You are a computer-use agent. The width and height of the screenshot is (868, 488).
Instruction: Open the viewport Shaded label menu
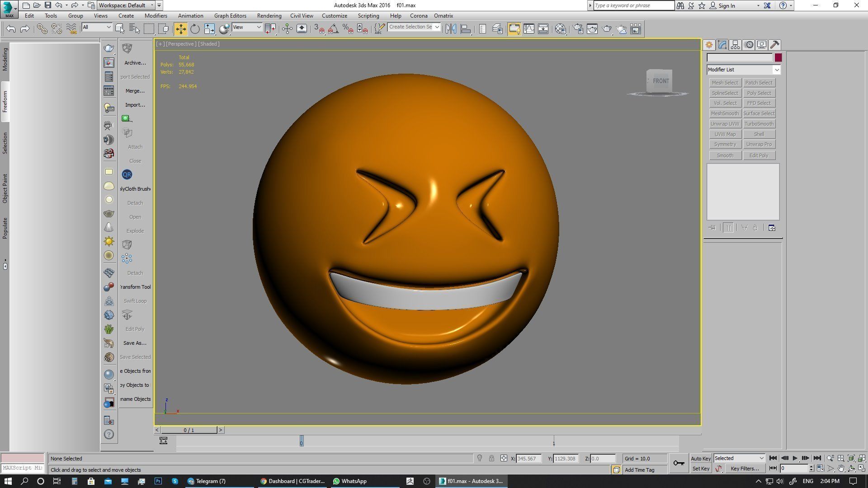point(209,44)
